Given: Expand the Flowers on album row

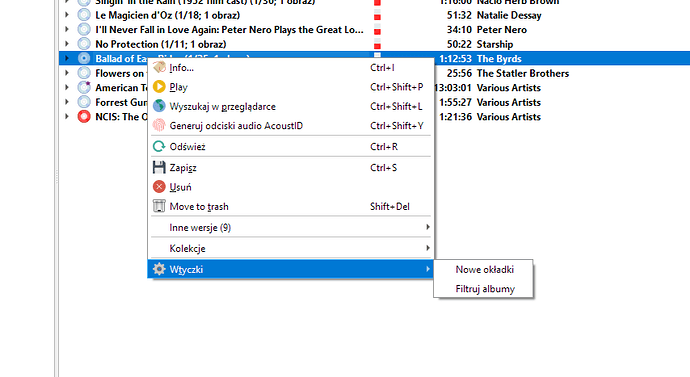Looking at the screenshot, I should pyautogui.click(x=66, y=73).
